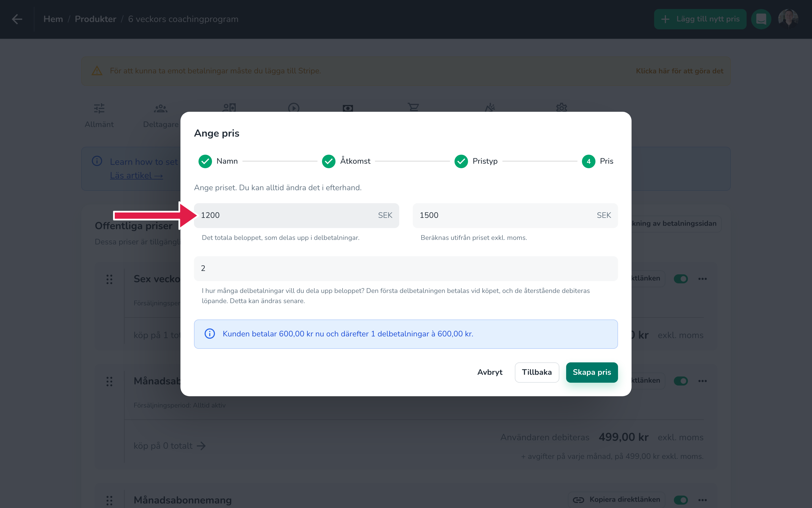Toggle the bottom Månadsabonnemang active switch
This screenshot has width=812, height=508.
pyautogui.click(x=681, y=500)
